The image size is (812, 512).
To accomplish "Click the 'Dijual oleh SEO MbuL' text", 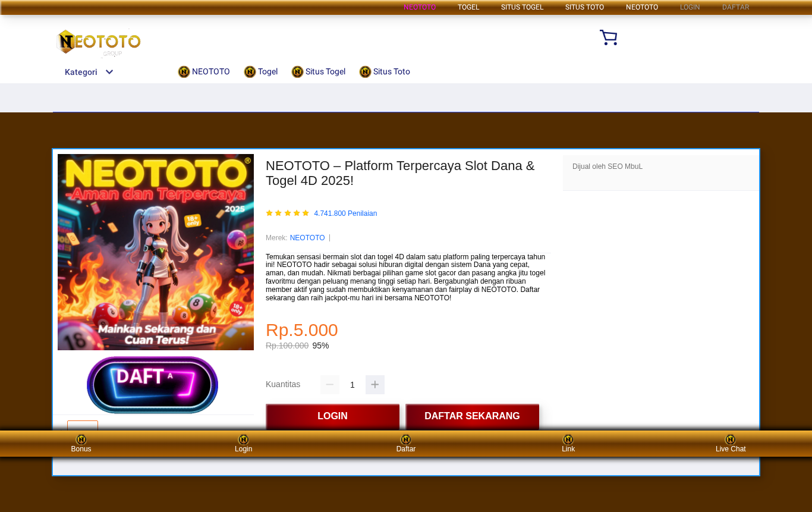I will tap(608, 167).
